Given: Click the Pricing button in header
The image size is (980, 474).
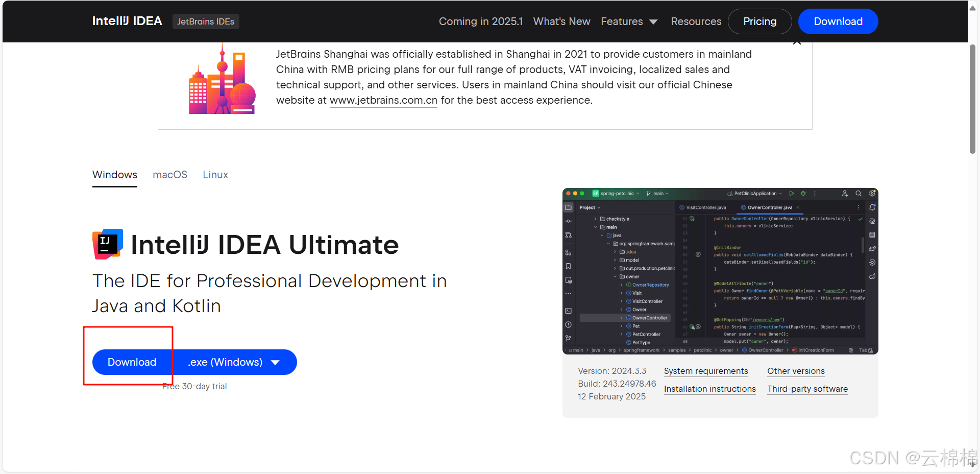Looking at the screenshot, I should point(759,21).
